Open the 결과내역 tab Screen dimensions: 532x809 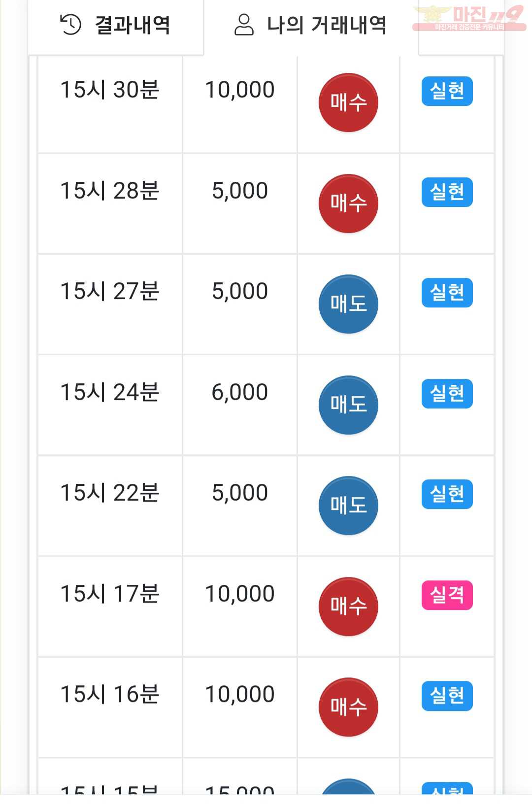coord(116,25)
